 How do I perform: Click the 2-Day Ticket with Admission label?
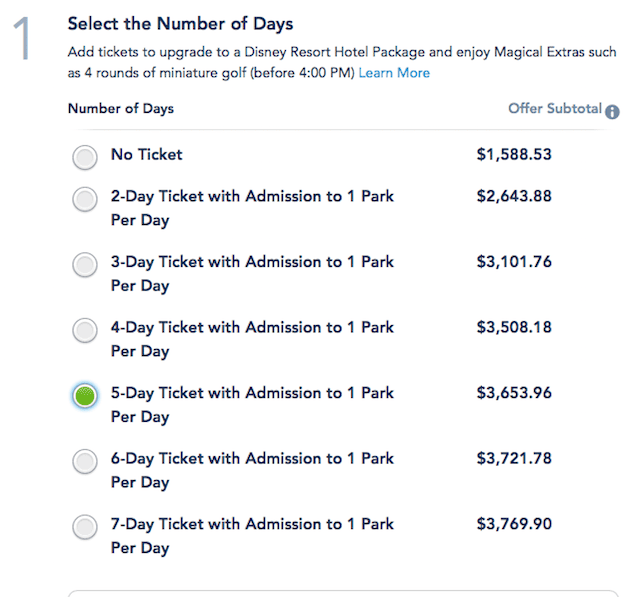coord(252,208)
